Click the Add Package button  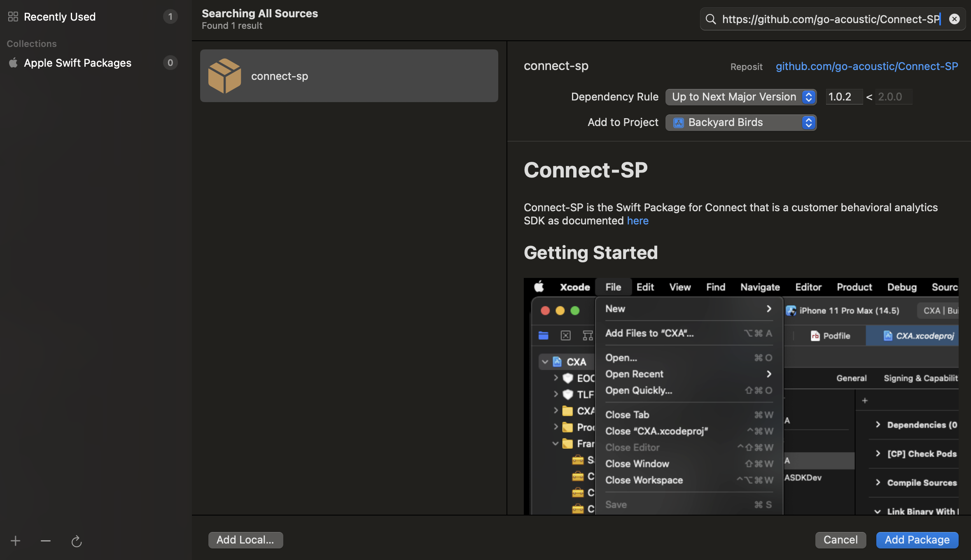click(x=917, y=540)
